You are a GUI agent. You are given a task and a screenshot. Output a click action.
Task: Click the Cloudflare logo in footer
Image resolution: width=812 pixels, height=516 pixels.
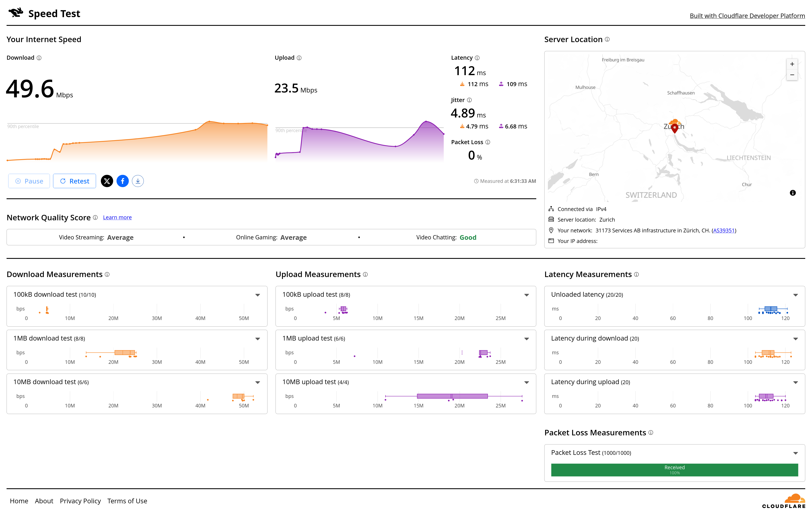pyautogui.click(x=784, y=501)
